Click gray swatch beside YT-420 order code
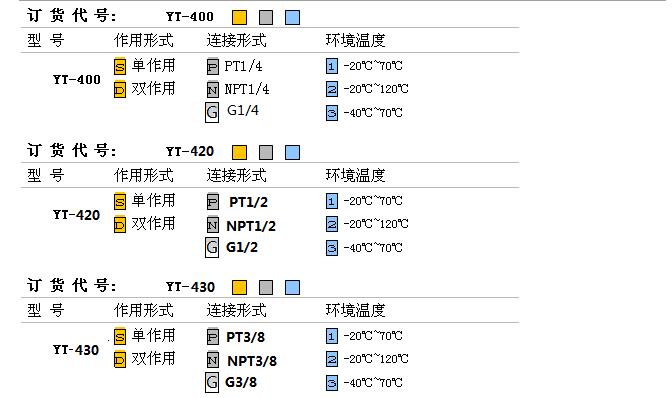Screen dimensions: 672x398 [266, 152]
